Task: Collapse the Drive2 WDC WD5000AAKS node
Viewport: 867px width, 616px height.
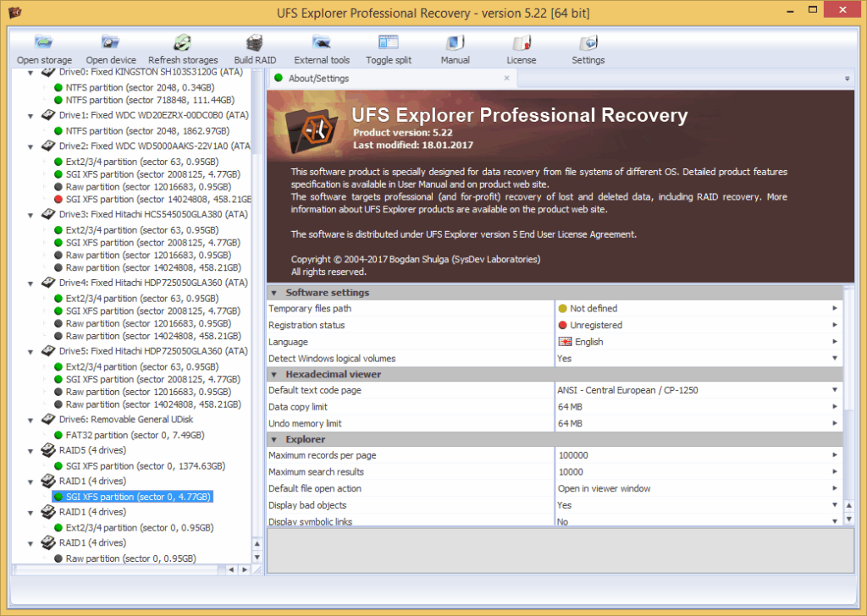Action: point(30,147)
